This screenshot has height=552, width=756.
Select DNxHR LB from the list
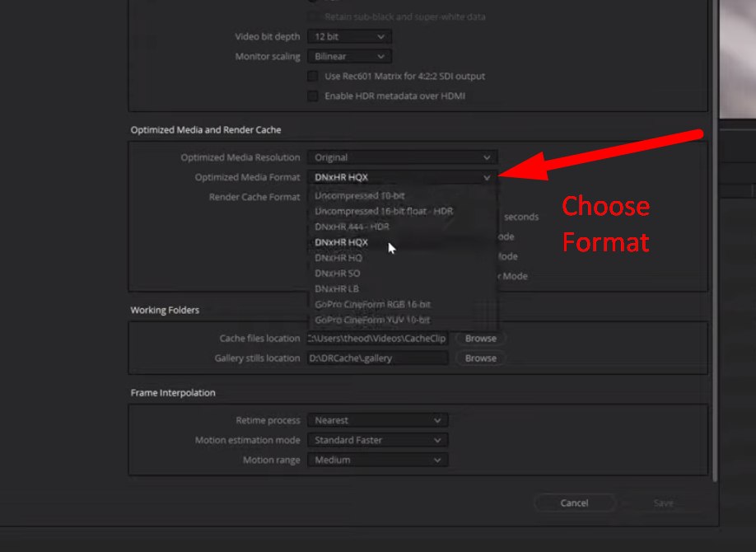click(x=337, y=288)
